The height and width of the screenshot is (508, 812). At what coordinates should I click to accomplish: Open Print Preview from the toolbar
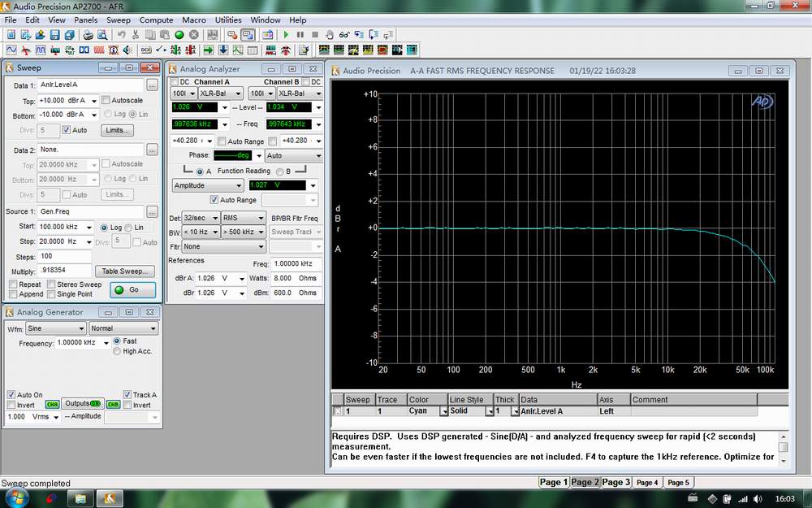pos(102,35)
